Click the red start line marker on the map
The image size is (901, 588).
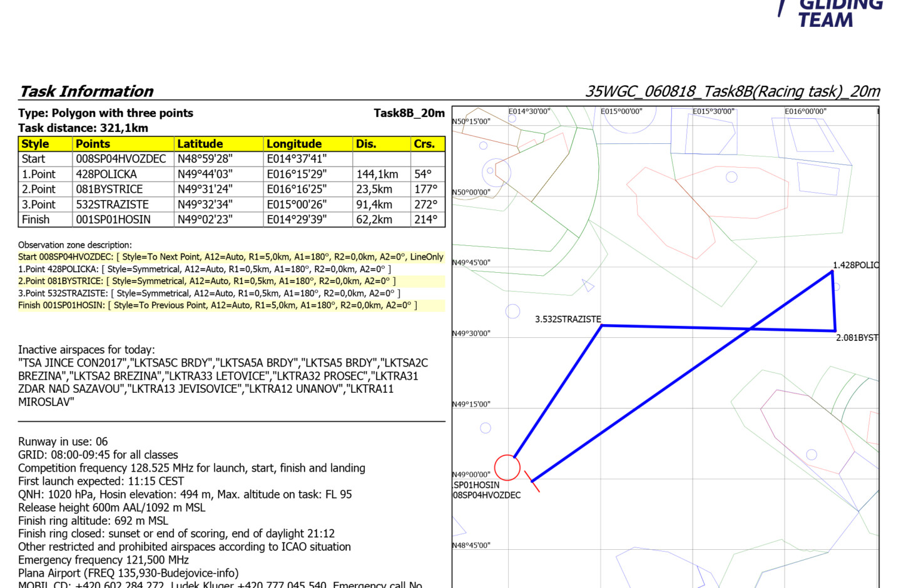tap(532, 481)
